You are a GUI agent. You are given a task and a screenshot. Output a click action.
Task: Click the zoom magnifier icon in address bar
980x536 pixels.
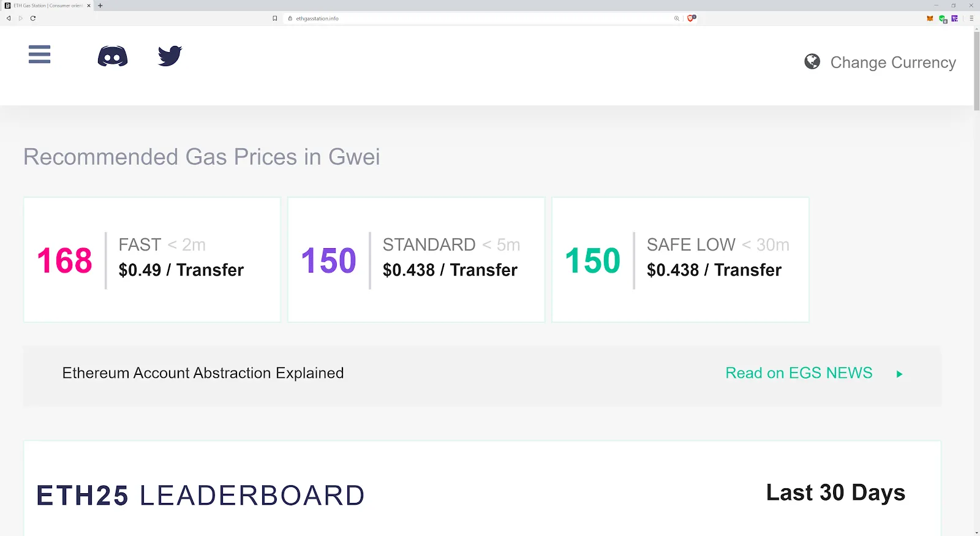pos(677,18)
